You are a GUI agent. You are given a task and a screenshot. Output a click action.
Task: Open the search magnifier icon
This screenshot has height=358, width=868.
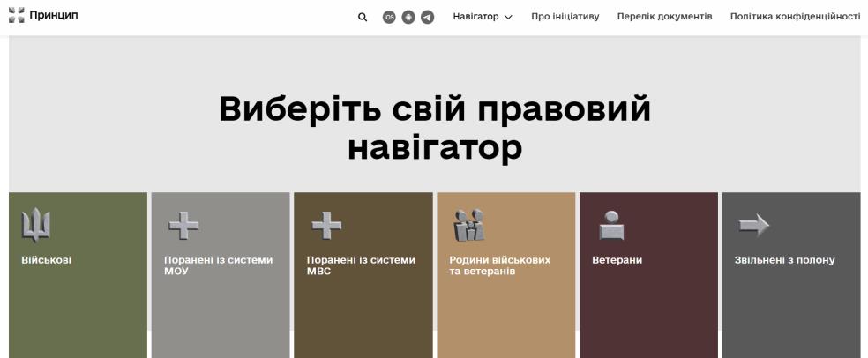363,17
